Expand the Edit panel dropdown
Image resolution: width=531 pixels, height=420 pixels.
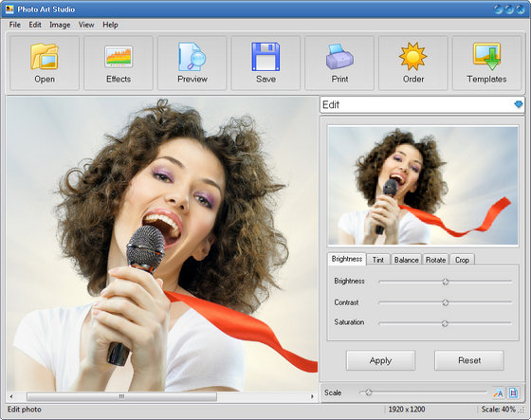(518, 104)
